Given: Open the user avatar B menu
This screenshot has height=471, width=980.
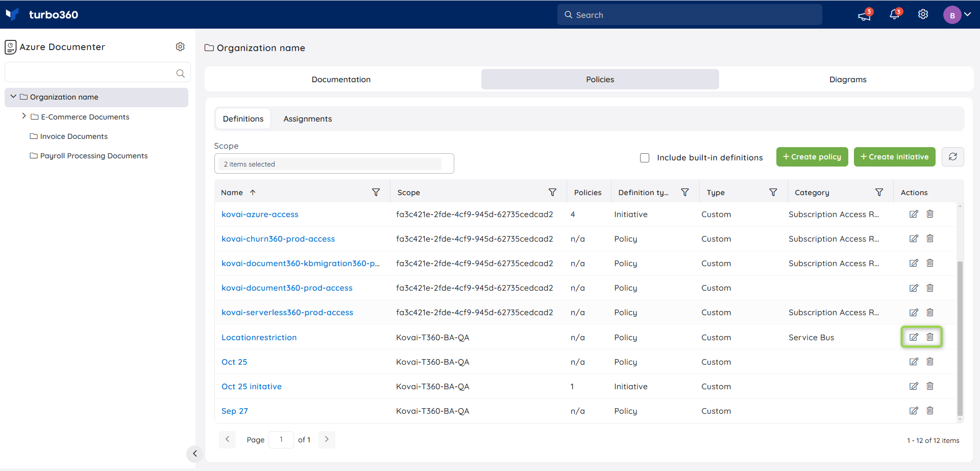Looking at the screenshot, I should click(x=957, y=15).
